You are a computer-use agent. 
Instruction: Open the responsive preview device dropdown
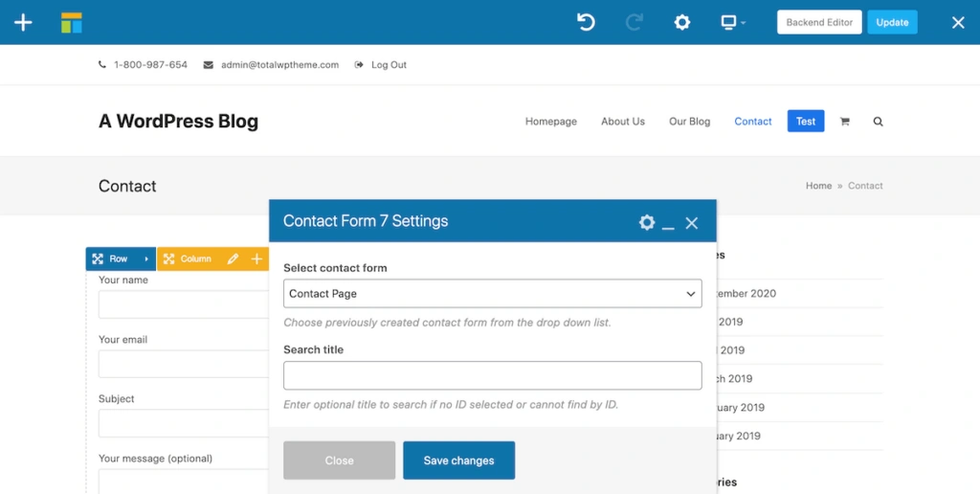click(x=733, y=22)
